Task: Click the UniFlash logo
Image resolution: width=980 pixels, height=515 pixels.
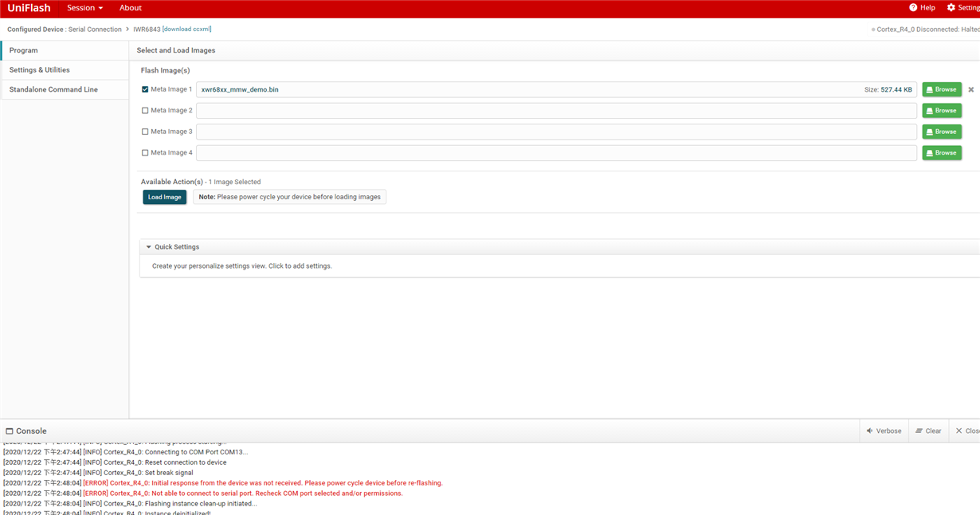Action: coord(29,8)
